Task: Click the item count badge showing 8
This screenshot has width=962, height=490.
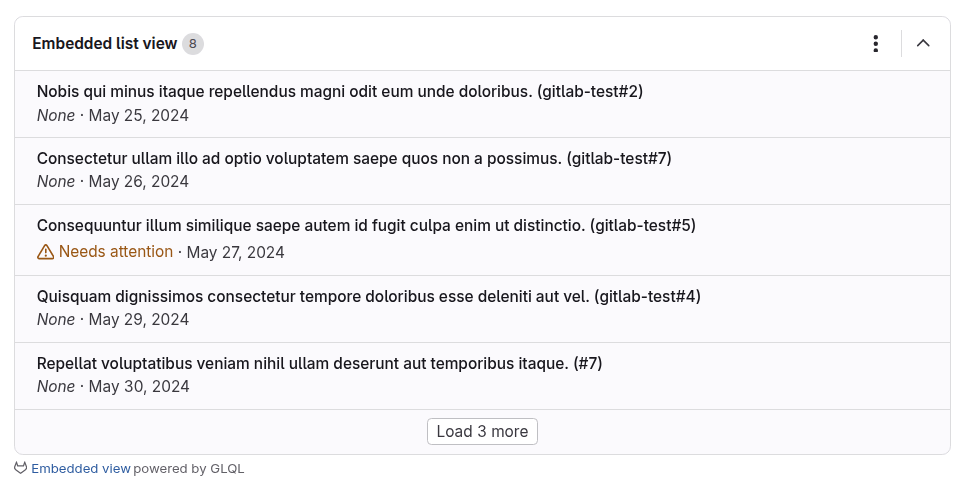Action: [193, 43]
